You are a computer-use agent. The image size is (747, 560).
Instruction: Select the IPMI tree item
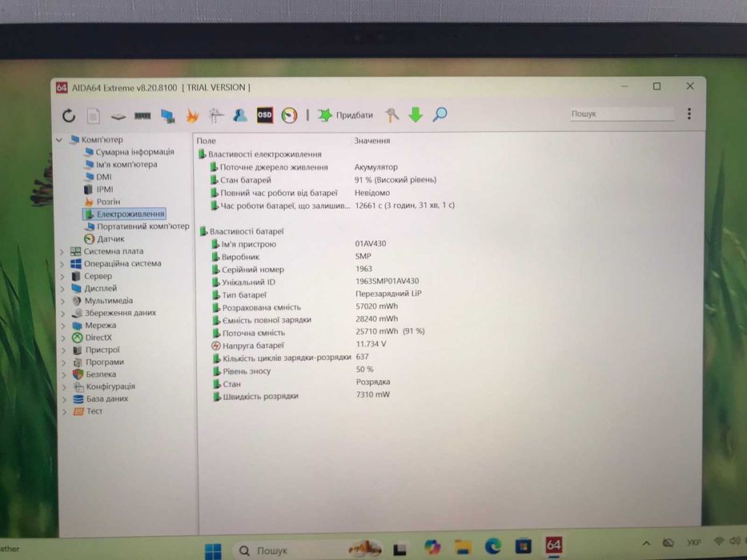point(98,189)
